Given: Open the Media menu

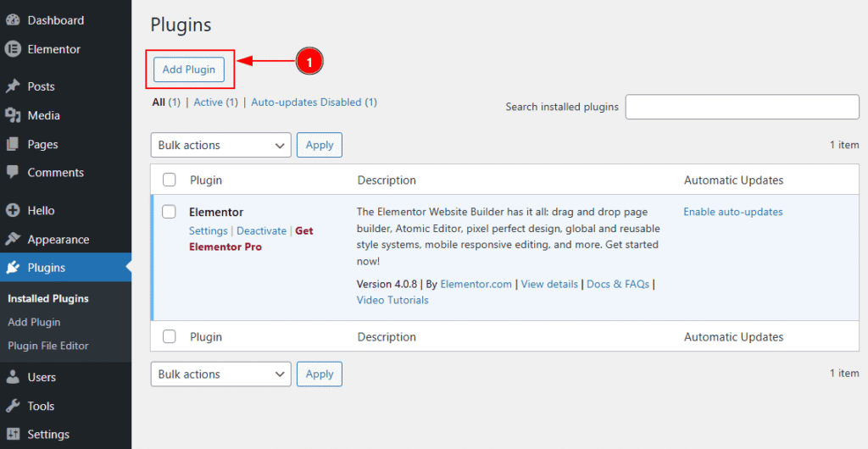Looking at the screenshot, I should [x=43, y=115].
